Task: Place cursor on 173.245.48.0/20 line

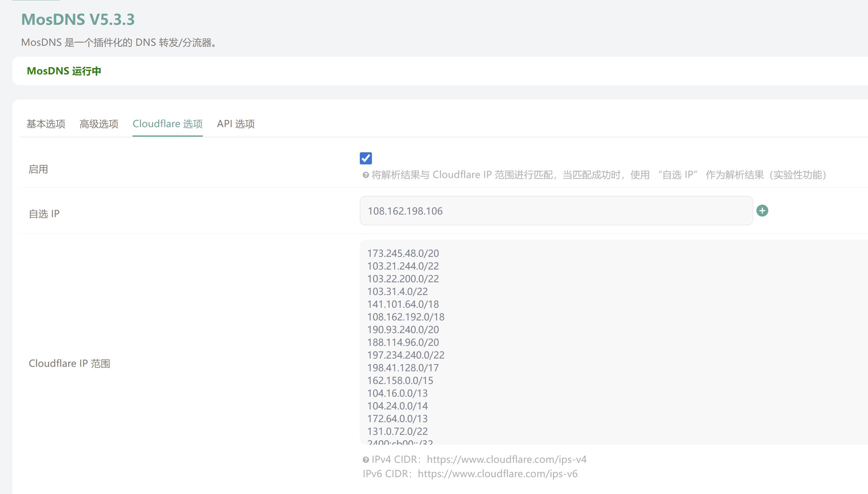Action: (403, 253)
